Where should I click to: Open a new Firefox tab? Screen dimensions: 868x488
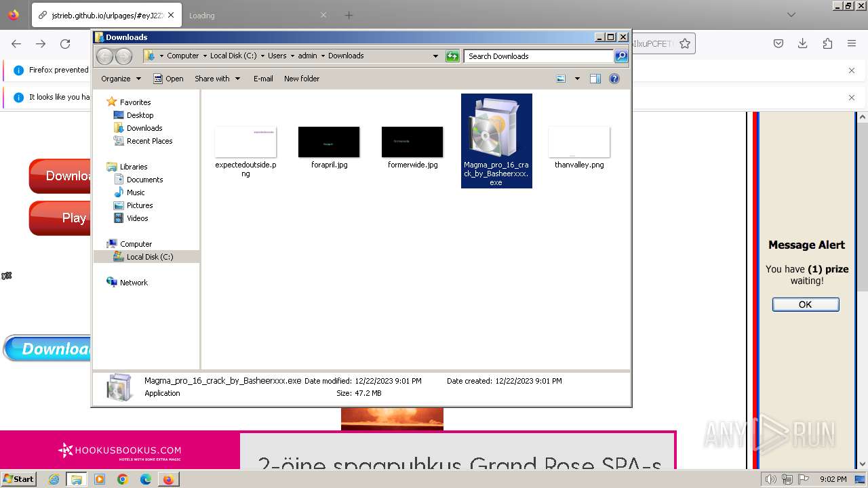click(x=349, y=15)
